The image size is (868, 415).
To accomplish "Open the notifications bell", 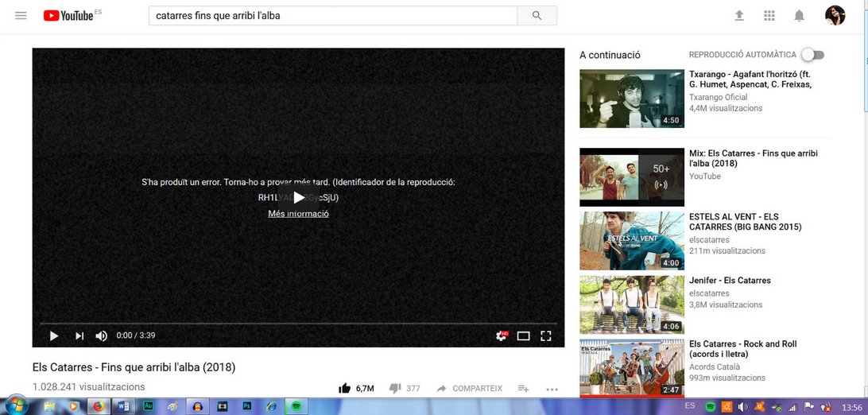I will pyautogui.click(x=799, y=15).
